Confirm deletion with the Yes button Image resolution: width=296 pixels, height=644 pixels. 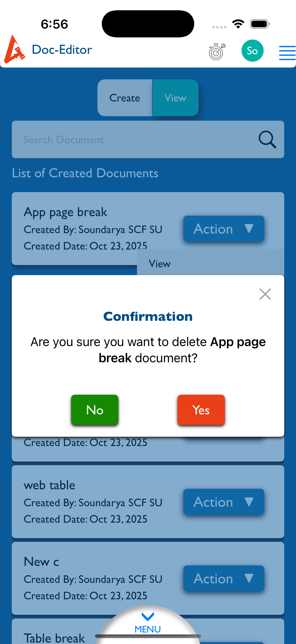click(201, 410)
